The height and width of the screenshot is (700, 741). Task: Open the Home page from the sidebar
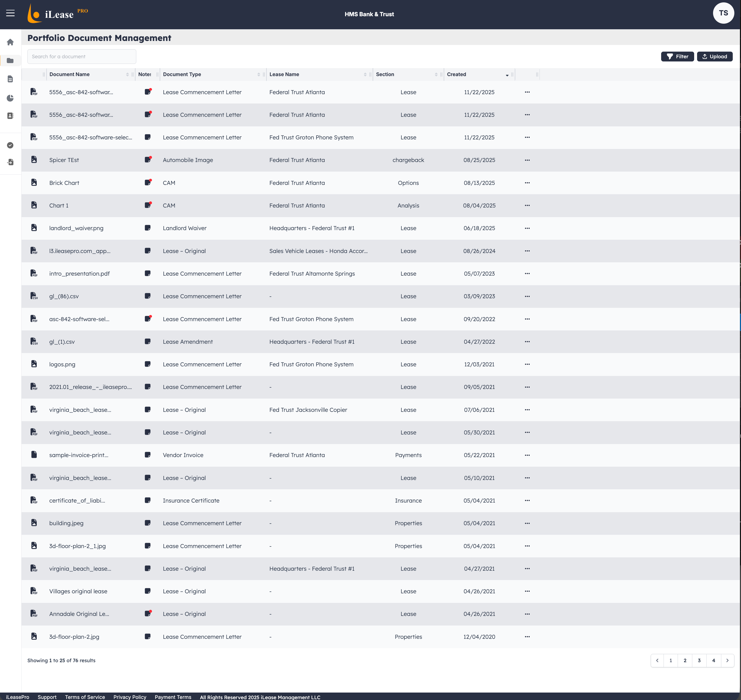tap(10, 42)
